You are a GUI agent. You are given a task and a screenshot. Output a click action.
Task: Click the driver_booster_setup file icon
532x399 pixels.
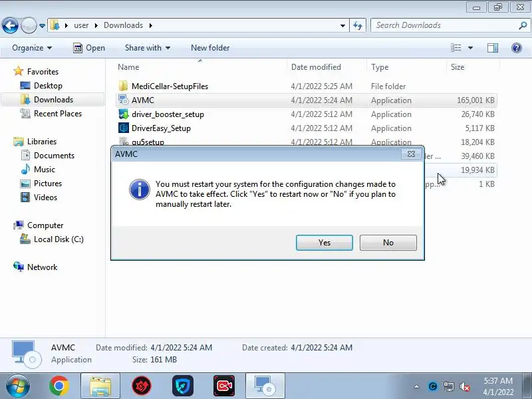tap(124, 114)
